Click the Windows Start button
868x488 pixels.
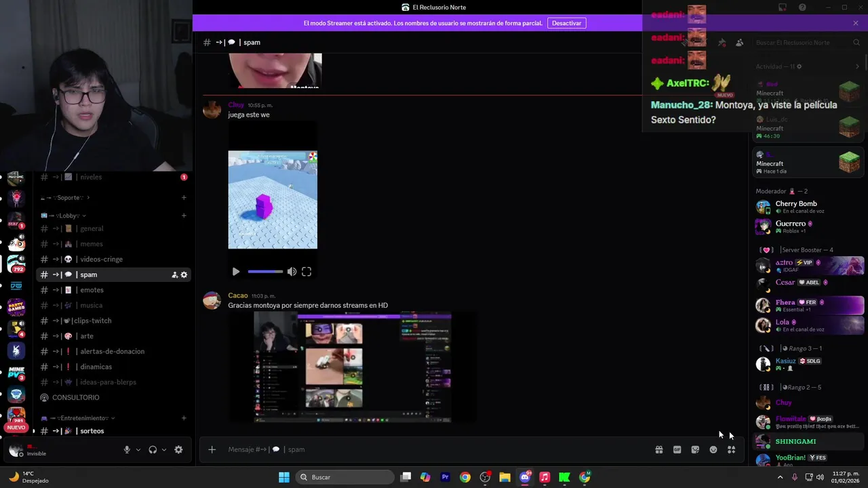click(x=284, y=477)
